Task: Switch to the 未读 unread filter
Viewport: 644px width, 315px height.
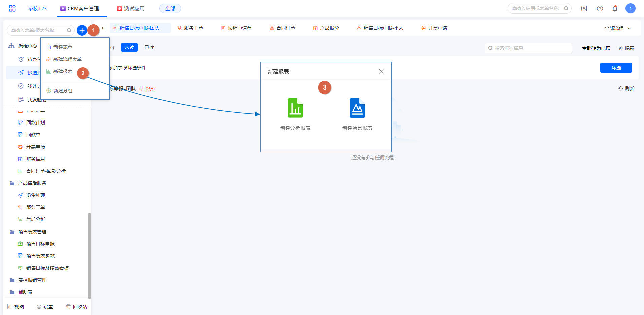Action: click(129, 47)
